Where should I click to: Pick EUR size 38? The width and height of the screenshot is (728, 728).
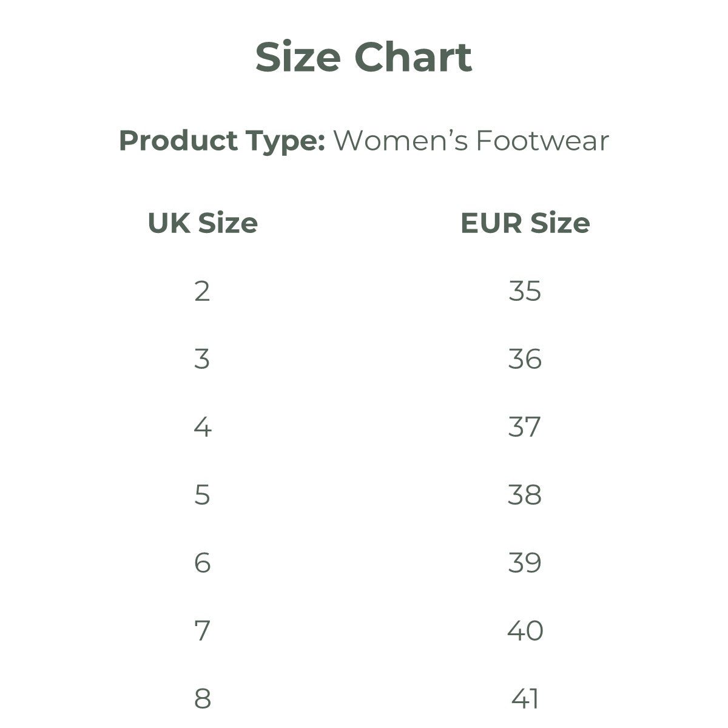(525, 495)
